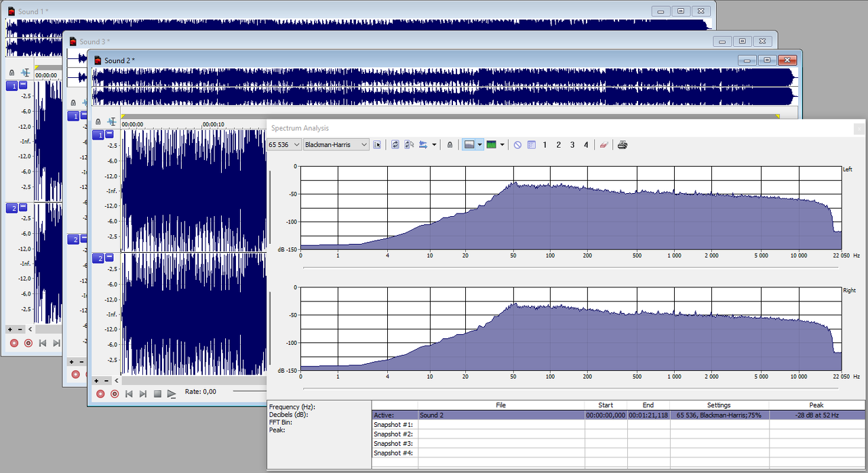Toggle channel 1 button in Sound 2
This screenshot has height=473, width=868.
point(98,135)
